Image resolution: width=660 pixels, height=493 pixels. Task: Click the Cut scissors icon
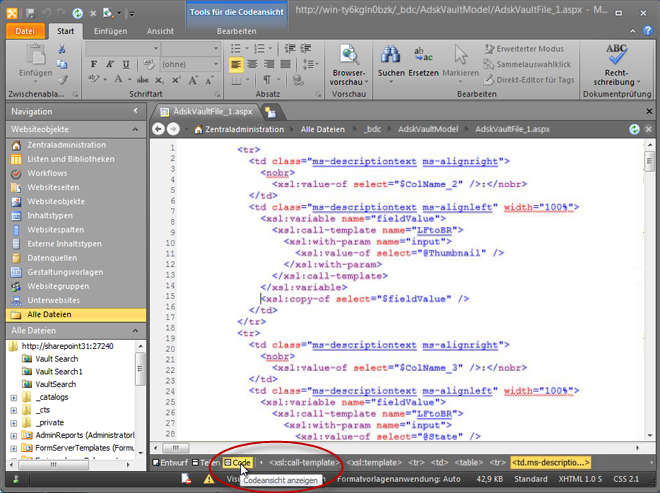[x=62, y=49]
